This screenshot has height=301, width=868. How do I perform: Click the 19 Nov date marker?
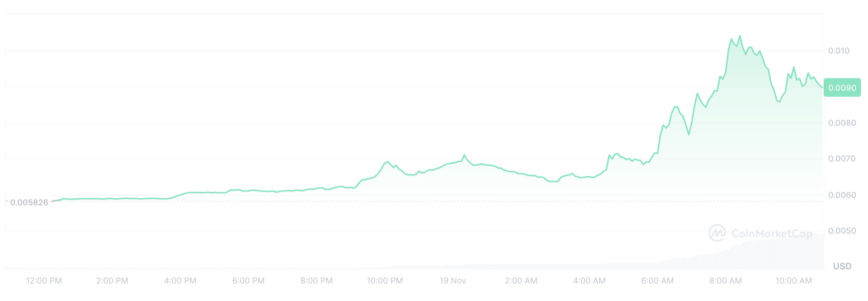coord(453,281)
